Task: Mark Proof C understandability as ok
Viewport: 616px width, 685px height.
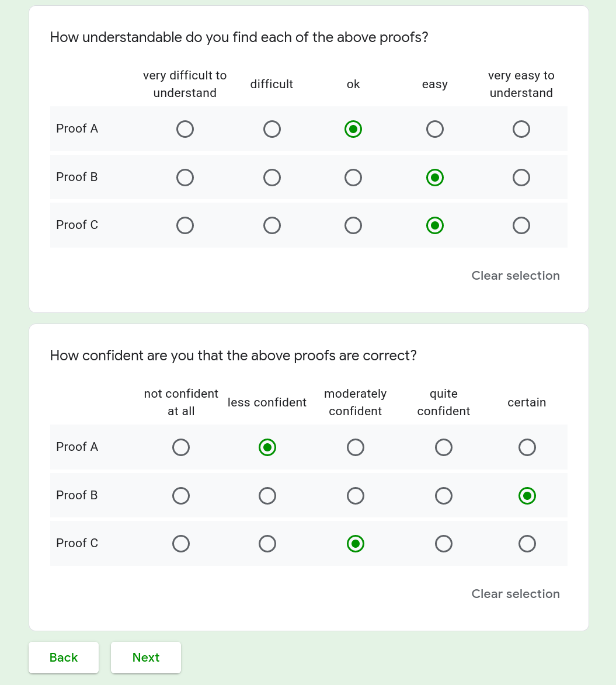Action: (x=353, y=225)
